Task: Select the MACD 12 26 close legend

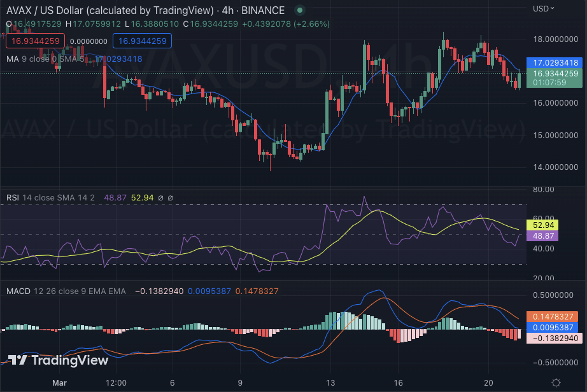Action: tap(66, 291)
